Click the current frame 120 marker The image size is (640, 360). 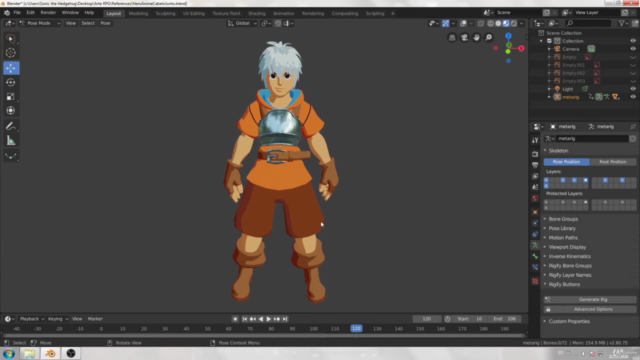(x=356, y=329)
